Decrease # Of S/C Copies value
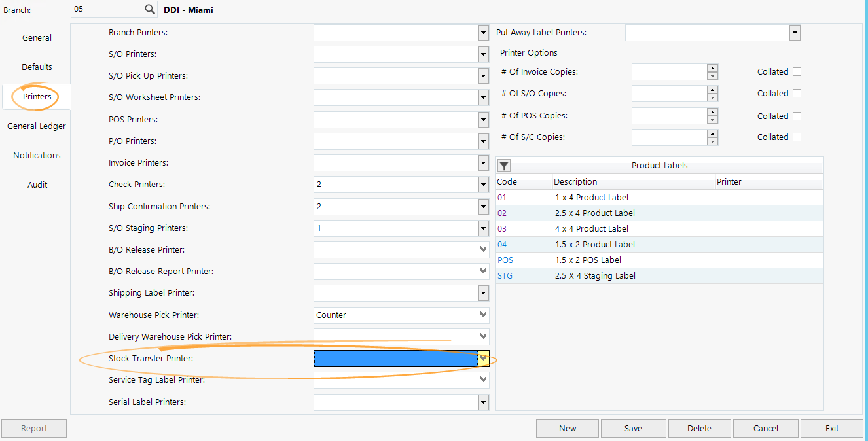 pos(712,141)
